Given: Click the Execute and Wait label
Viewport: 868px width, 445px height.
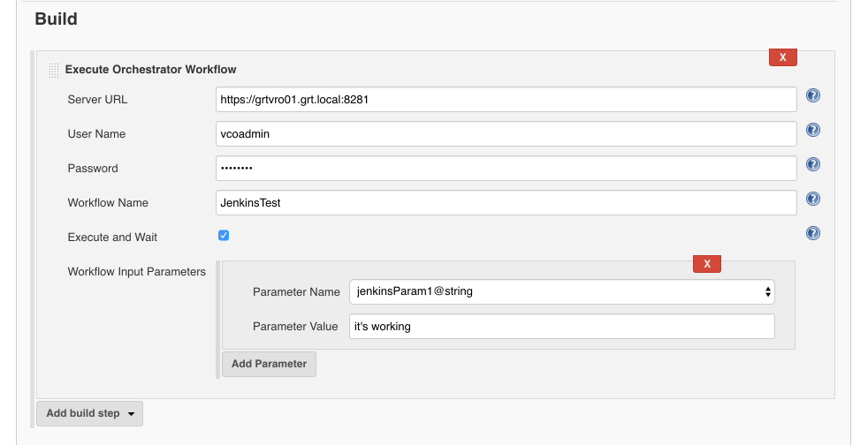Looking at the screenshot, I should tap(112, 238).
